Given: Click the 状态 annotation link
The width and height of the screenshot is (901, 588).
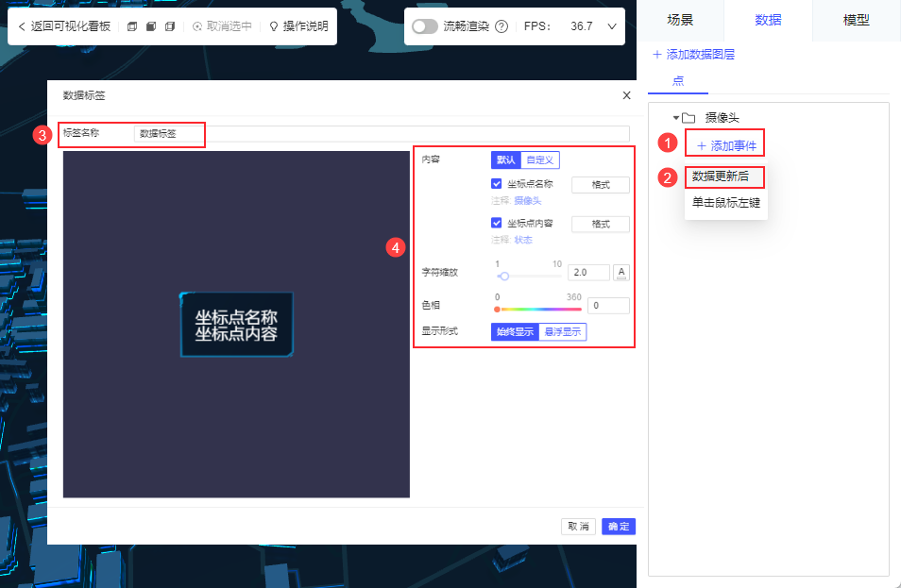Looking at the screenshot, I should click(523, 240).
